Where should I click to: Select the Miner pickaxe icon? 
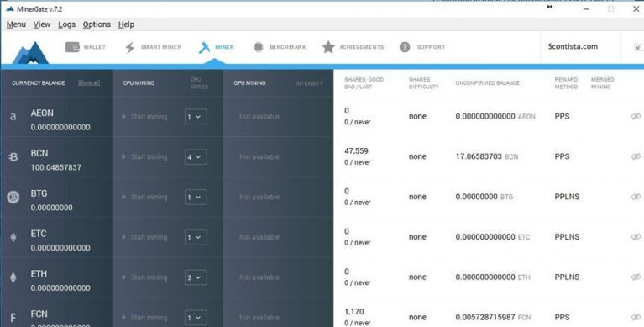pyautogui.click(x=204, y=47)
